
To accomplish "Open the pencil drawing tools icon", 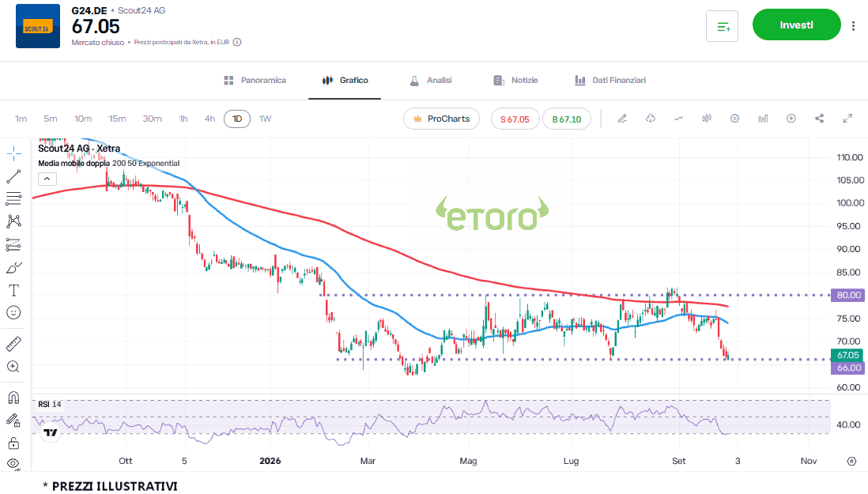I will coord(622,119).
